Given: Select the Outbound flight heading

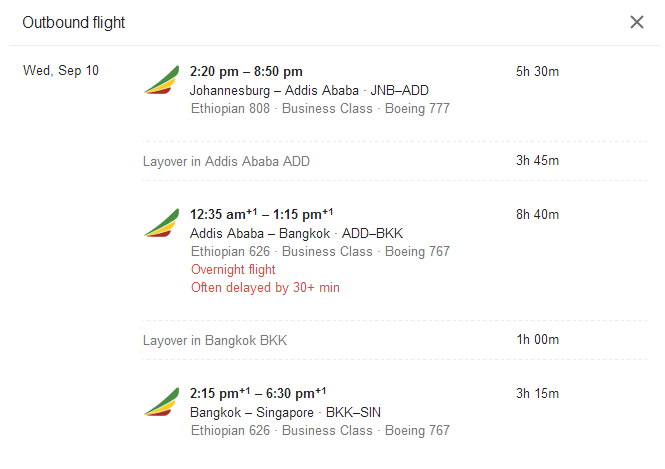Looking at the screenshot, I should [x=74, y=22].
